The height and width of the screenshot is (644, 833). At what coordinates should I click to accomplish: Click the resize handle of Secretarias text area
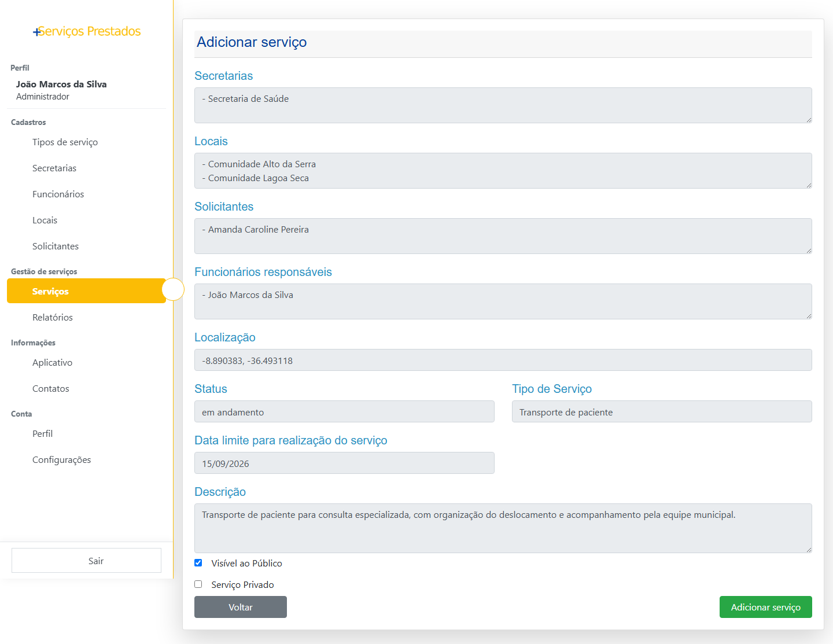(809, 120)
